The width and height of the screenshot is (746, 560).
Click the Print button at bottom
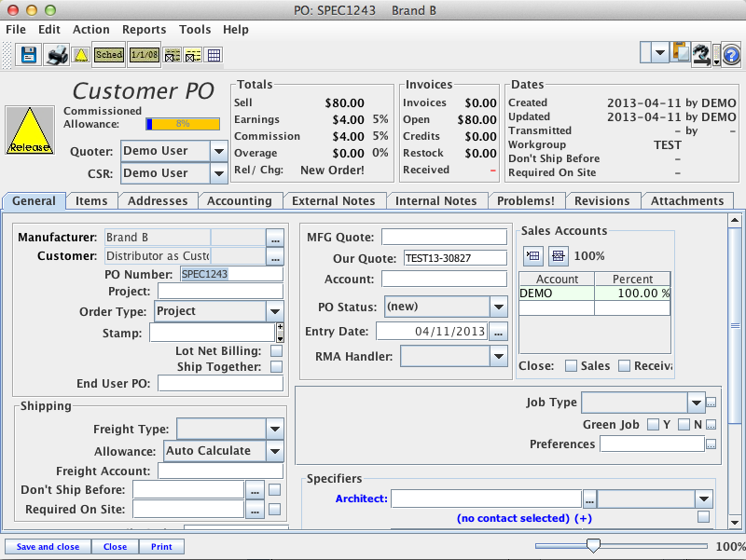[161, 547]
